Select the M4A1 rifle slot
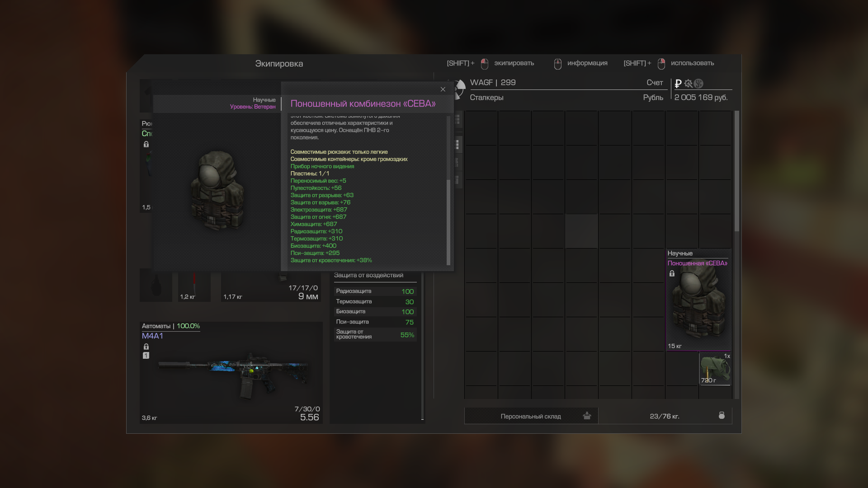Viewport: 868px width, 488px height. [231, 373]
